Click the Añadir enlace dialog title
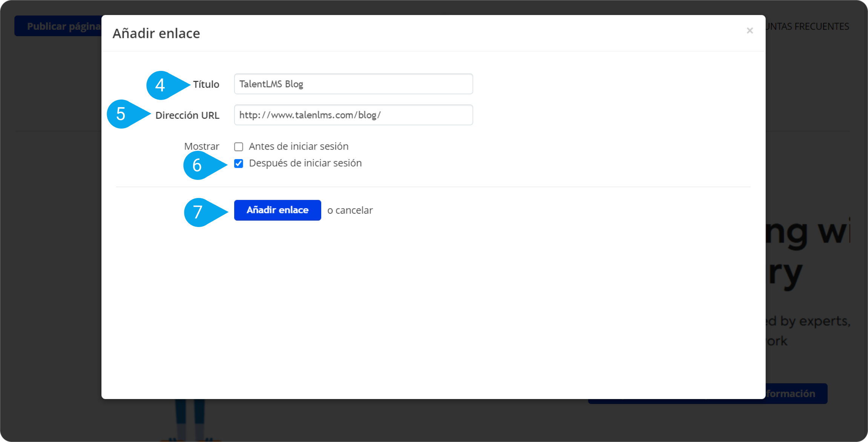868x442 pixels. pyautogui.click(x=156, y=33)
